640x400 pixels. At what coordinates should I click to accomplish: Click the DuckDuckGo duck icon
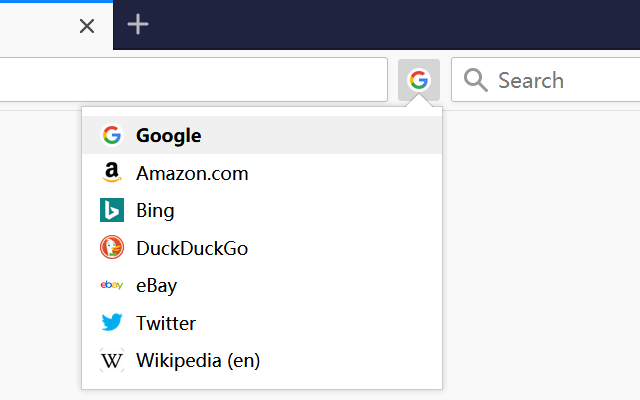point(111,248)
